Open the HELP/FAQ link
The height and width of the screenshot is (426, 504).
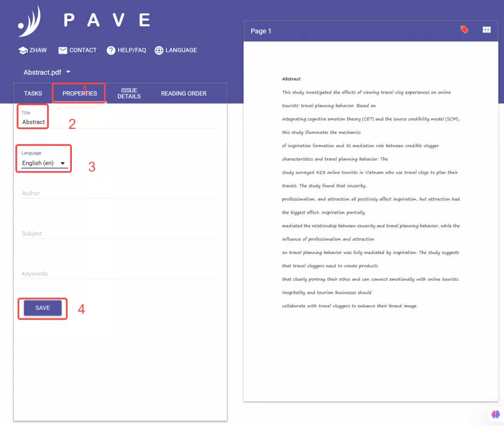(x=126, y=50)
